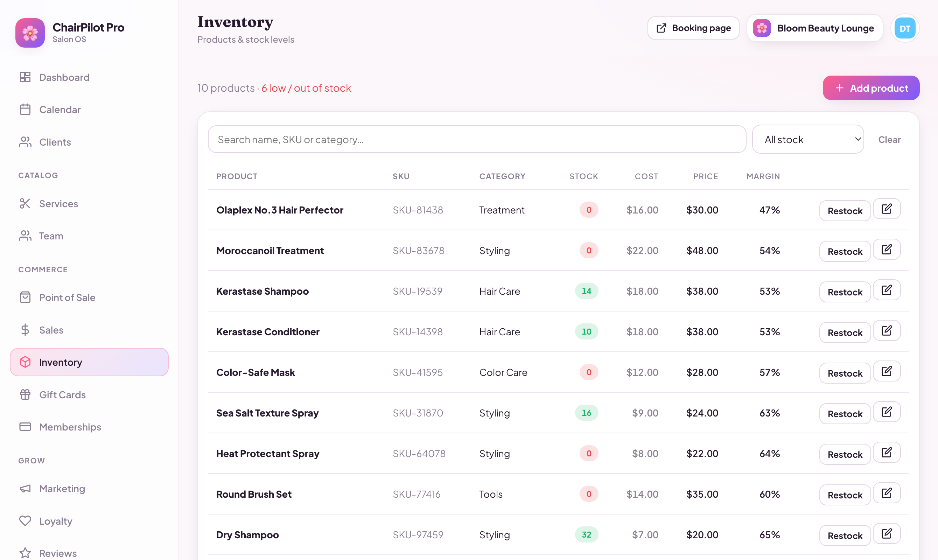
Task: Click the '6 low / out of stock' text
Action: (x=306, y=88)
